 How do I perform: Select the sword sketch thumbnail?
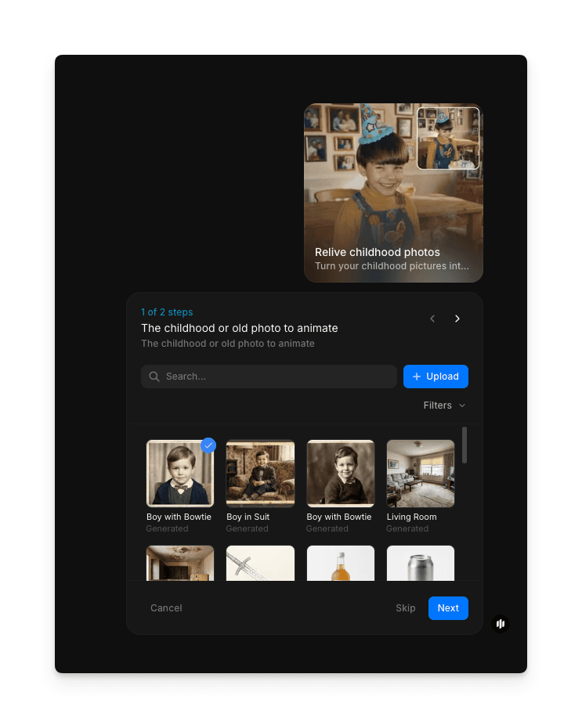[x=260, y=563]
